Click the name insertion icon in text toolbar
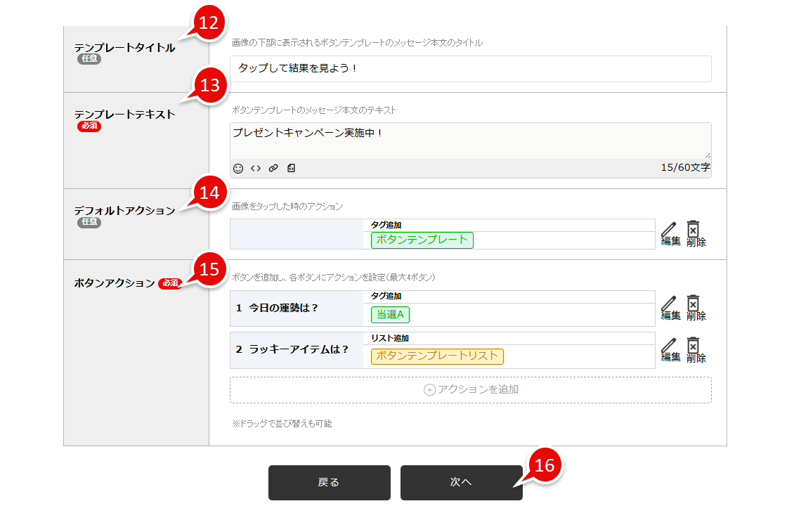 click(290, 168)
